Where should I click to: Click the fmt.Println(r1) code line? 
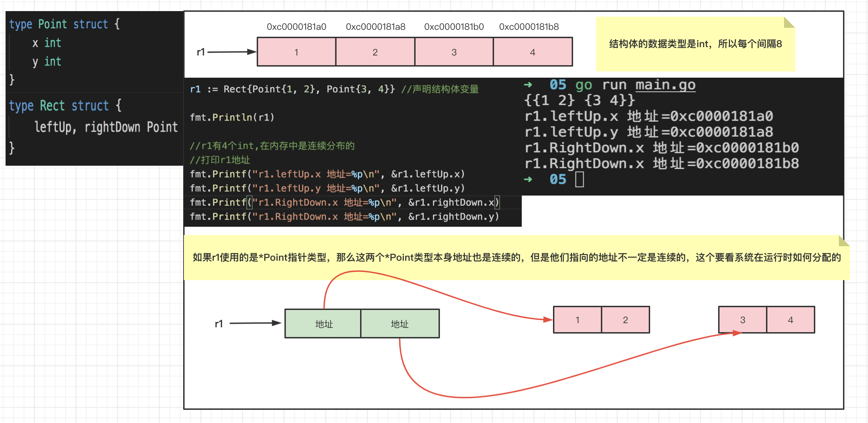(232, 118)
